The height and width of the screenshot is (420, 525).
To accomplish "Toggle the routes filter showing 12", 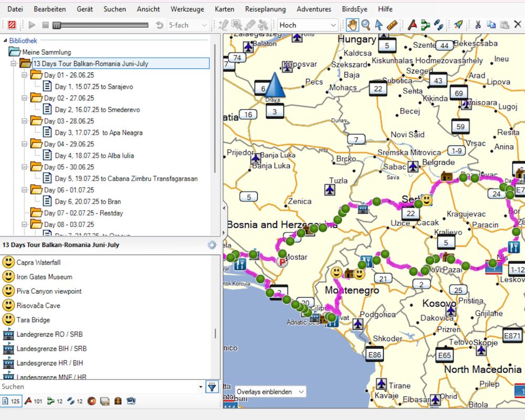I will coord(55,401).
